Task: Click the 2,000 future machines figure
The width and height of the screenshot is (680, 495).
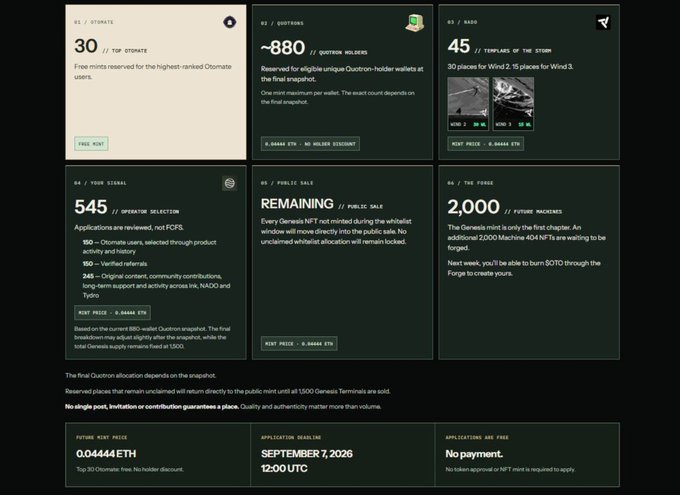Action: click(474, 207)
